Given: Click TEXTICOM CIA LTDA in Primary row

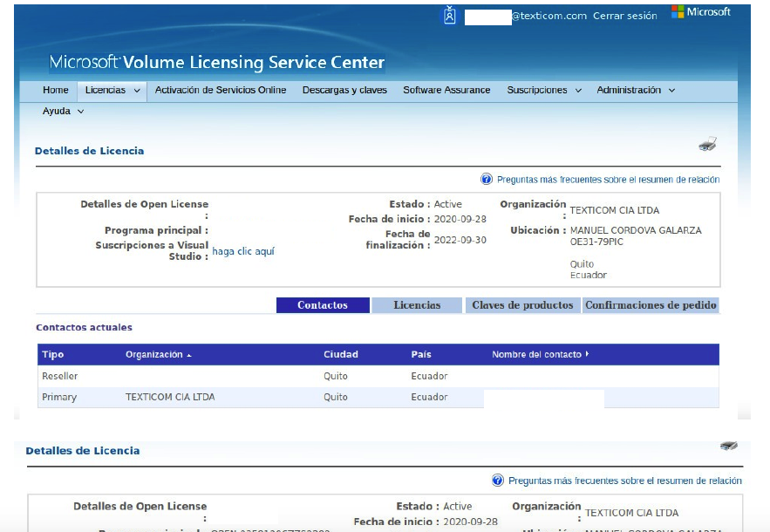Looking at the screenshot, I should (x=170, y=397).
